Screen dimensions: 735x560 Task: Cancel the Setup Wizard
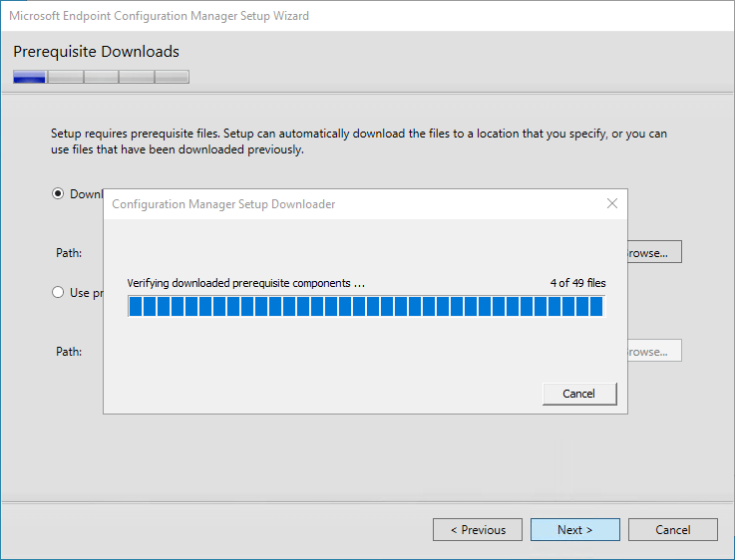point(672,529)
